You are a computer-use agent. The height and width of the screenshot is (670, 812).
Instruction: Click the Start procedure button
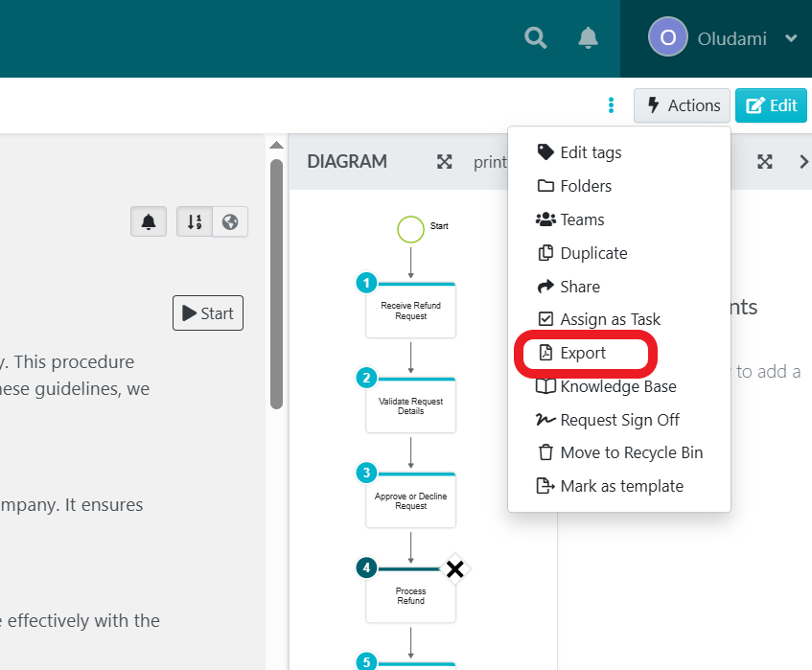(x=208, y=313)
